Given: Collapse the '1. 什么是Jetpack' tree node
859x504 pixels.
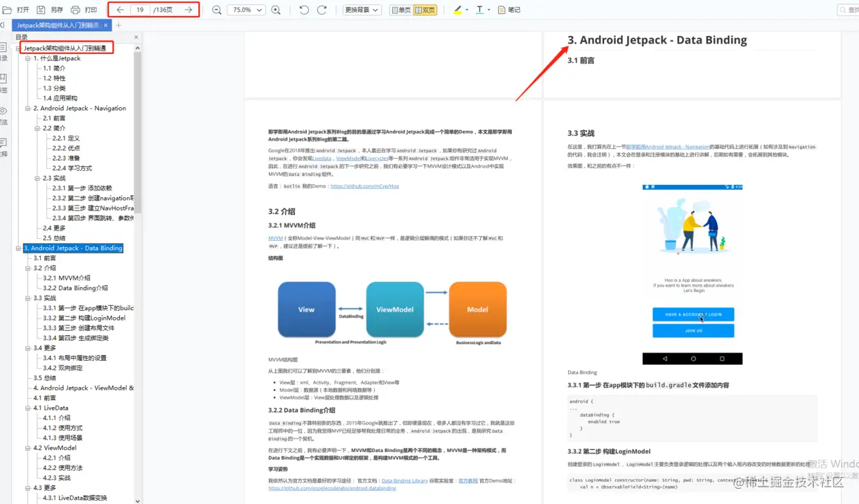Looking at the screenshot, I should click(x=28, y=58).
